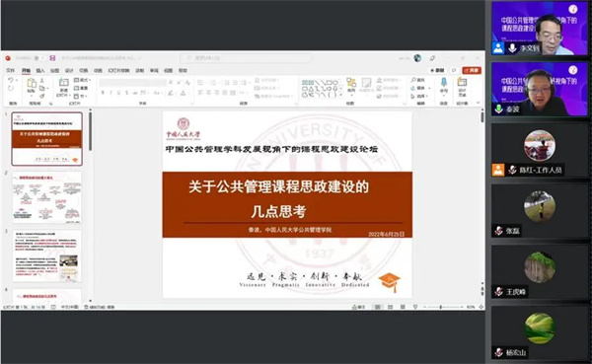Click the Dictate microphone icon
Image resolution: width=592 pixels, height=364 pixels.
pos(444,82)
